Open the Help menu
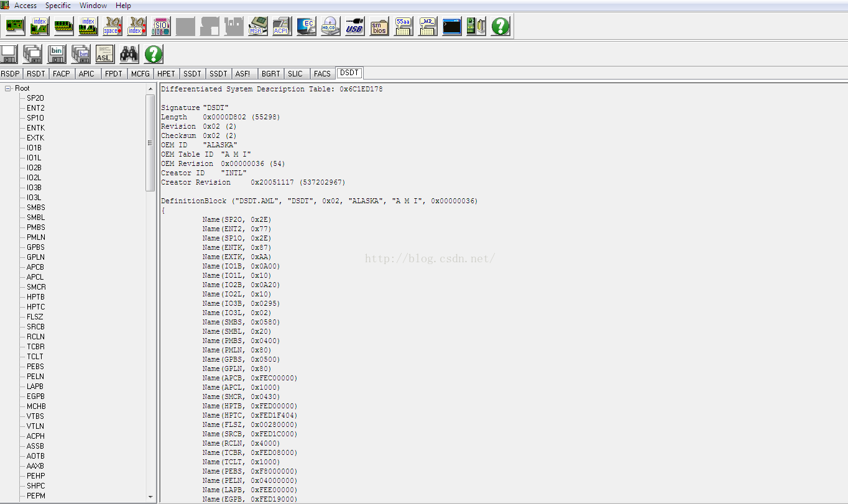This screenshot has width=848, height=504. tap(123, 6)
